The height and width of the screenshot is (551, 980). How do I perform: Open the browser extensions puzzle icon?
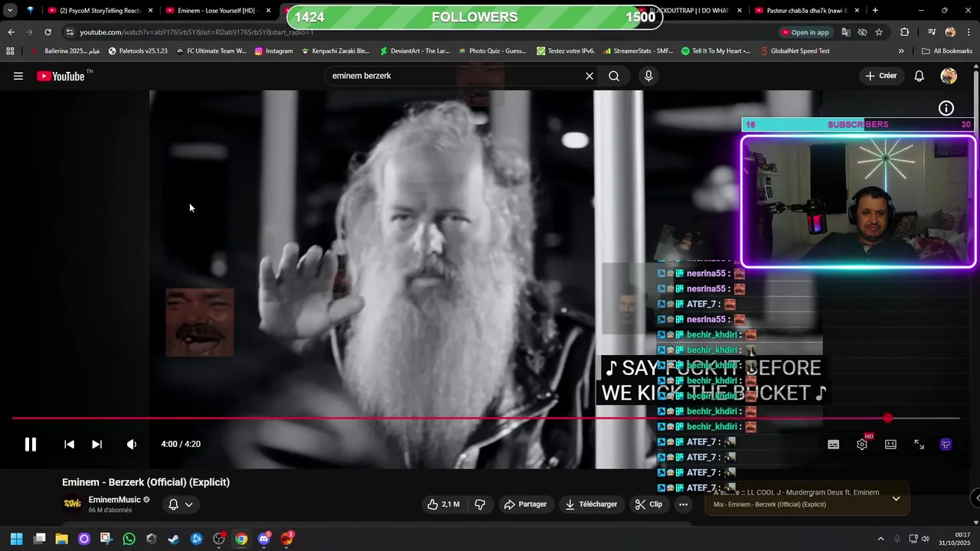tap(905, 32)
